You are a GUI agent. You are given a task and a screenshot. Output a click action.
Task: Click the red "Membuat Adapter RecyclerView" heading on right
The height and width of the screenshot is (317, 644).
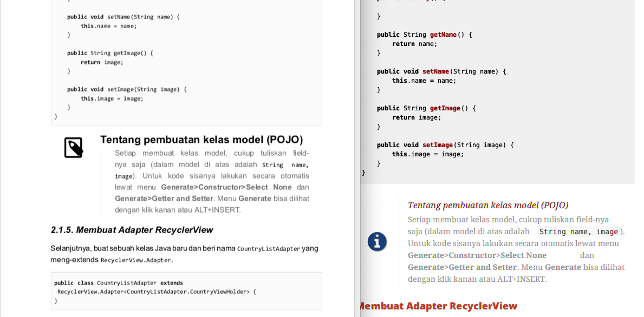[x=439, y=306]
